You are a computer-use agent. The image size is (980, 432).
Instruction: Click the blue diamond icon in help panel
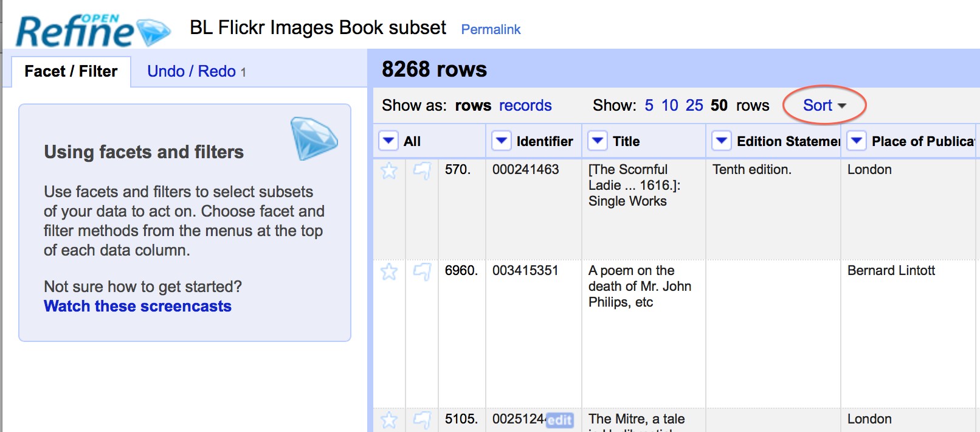tap(314, 138)
